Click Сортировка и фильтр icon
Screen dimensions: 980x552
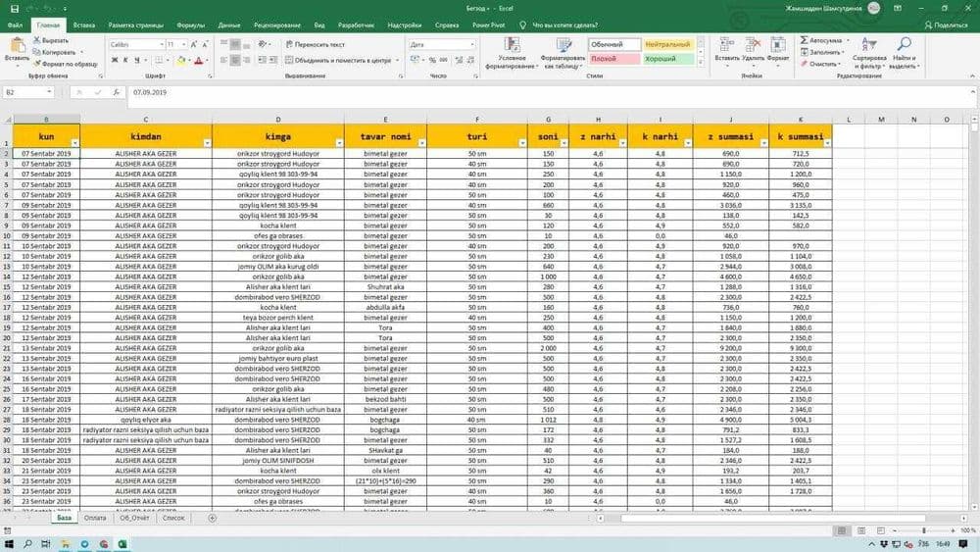pyautogui.click(x=868, y=44)
